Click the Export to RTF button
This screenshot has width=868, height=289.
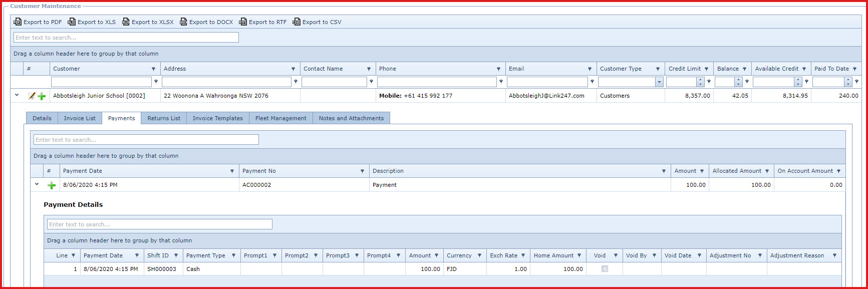click(263, 22)
